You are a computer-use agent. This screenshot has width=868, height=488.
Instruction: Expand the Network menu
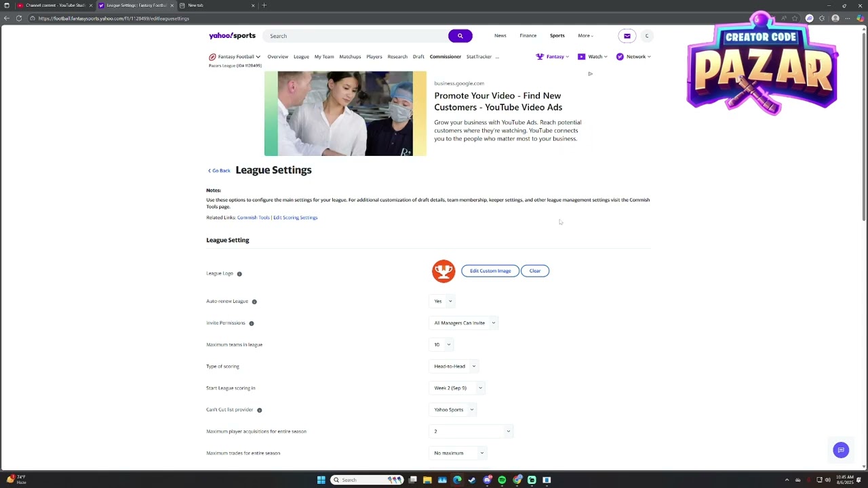tap(633, 57)
